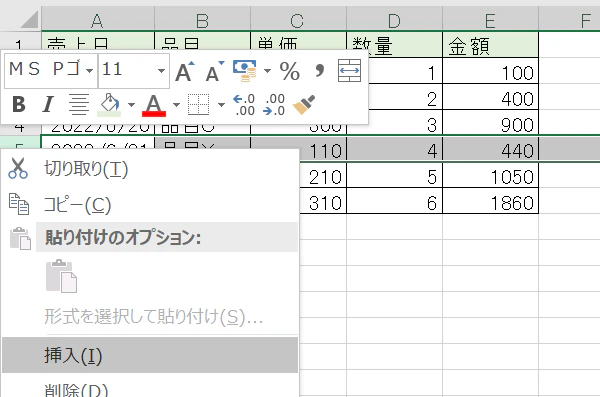Apply red font color button
This screenshot has height=397, width=600.
coord(154,105)
